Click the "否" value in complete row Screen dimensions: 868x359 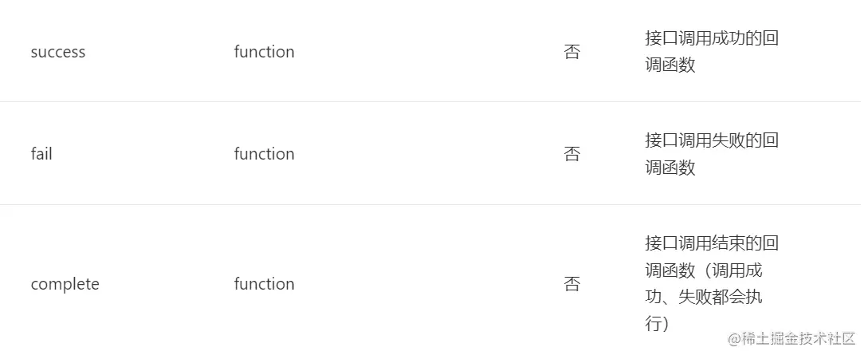click(x=571, y=284)
